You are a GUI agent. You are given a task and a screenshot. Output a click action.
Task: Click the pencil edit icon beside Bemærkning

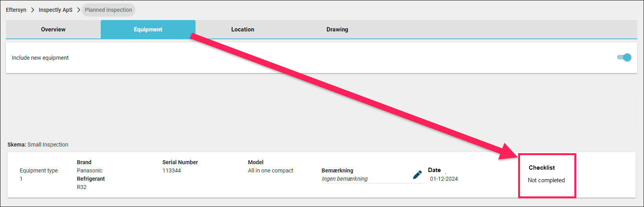(x=417, y=175)
